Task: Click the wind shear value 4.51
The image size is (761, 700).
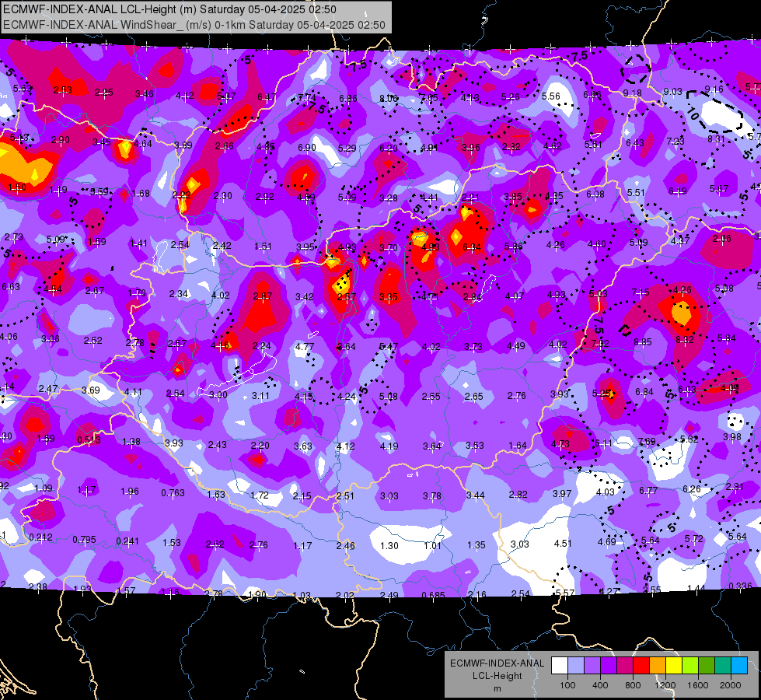Action: 563,543
